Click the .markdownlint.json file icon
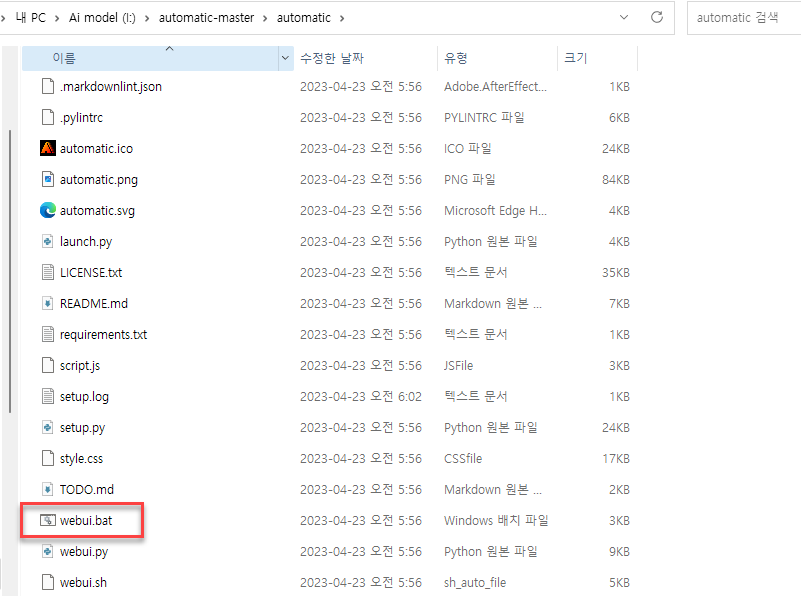 tap(48, 86)
